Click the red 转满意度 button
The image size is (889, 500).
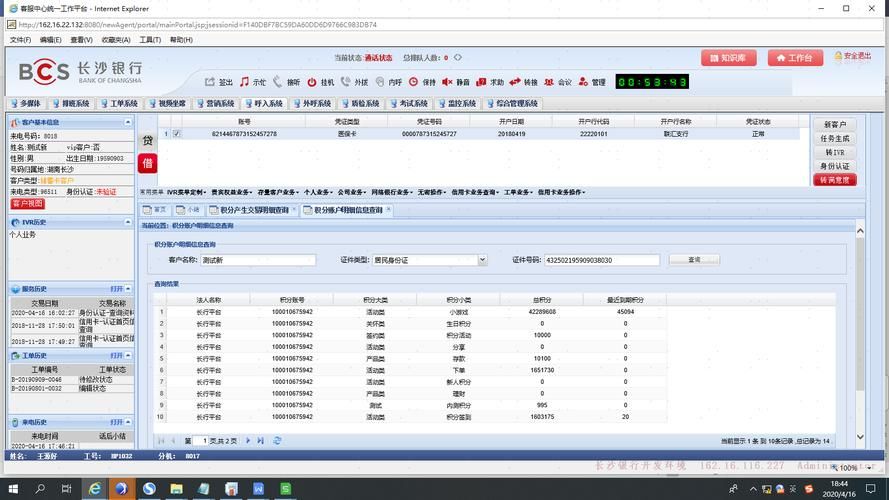pyautogui.click(x=835, y=180)
